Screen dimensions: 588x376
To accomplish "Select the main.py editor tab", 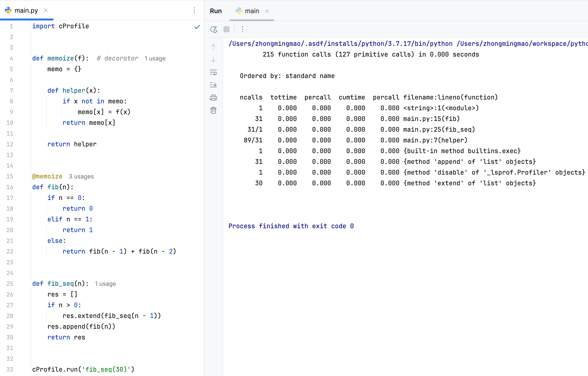I will point(26,10).
